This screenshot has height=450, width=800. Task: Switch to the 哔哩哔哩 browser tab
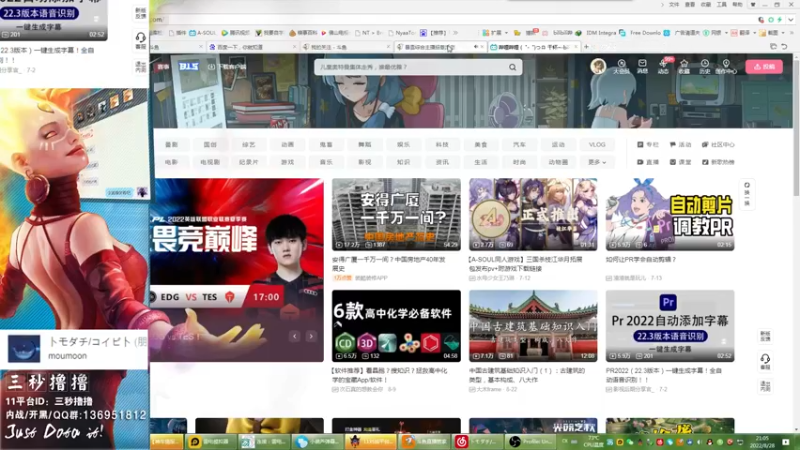[533, 47]
